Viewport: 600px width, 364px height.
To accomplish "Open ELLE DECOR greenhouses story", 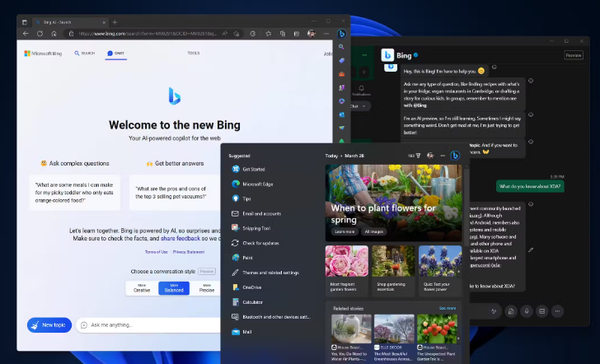I will coord(394,338).
